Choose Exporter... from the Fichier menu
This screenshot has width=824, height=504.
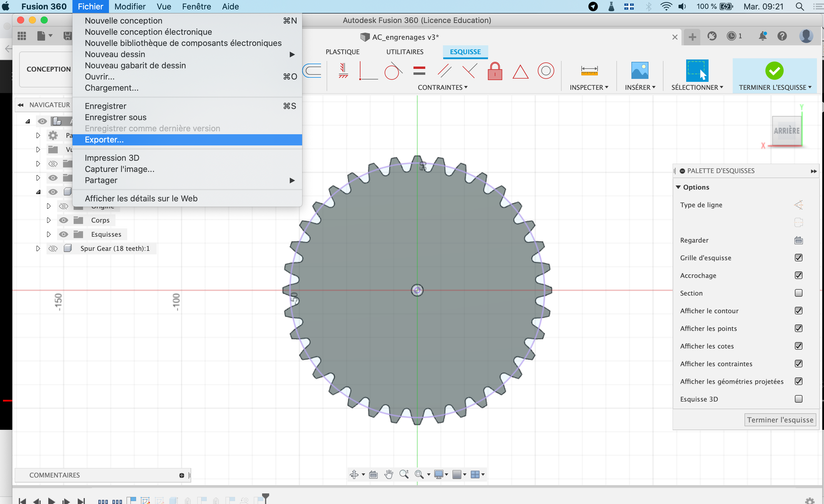point(104,140)
